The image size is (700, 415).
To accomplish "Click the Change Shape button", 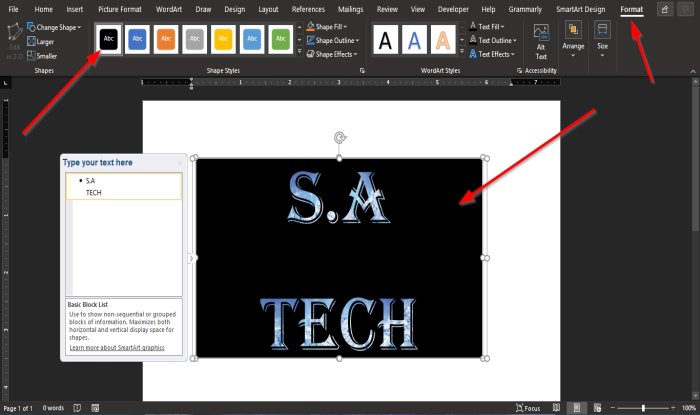I will pos(55,27).
